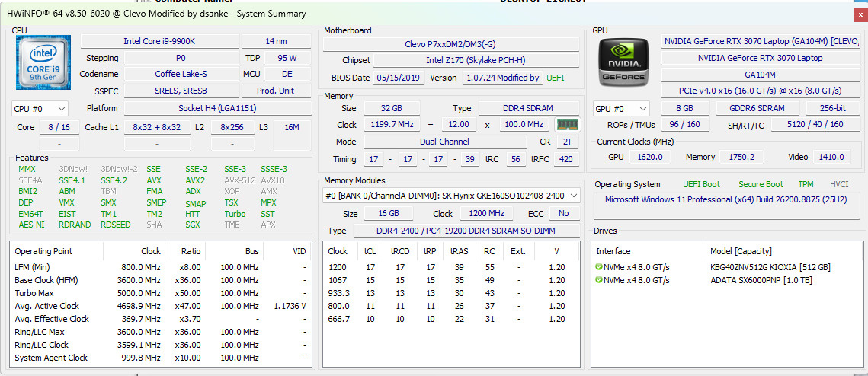
Task: Click the ECC No value
Action: point(563,213)
